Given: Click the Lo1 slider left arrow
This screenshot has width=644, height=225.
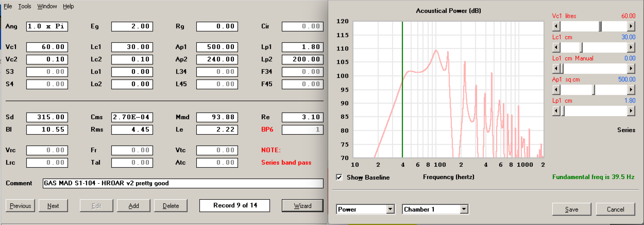Looking at the screenshot, I should [x=556, y=69].
